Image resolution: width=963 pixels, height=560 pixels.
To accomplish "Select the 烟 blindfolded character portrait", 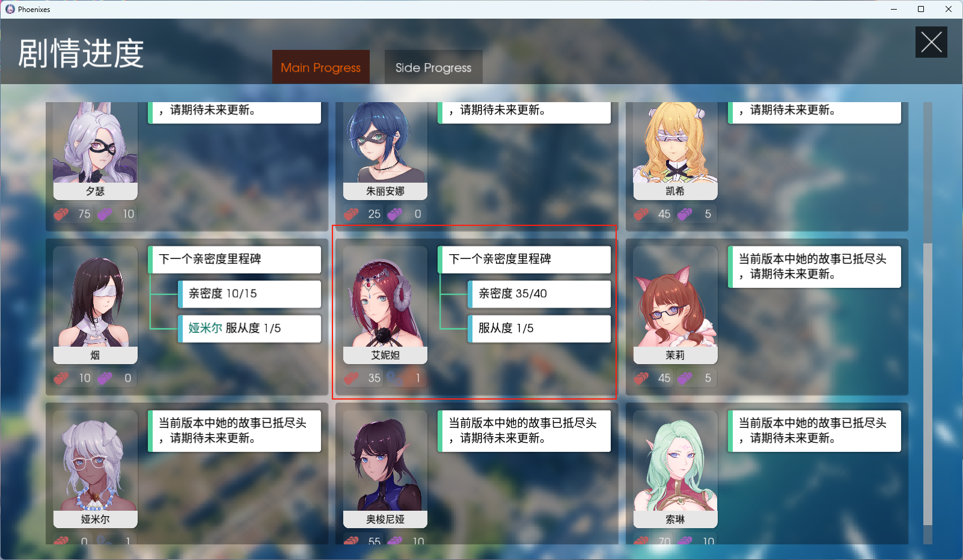I will point(95,297).
